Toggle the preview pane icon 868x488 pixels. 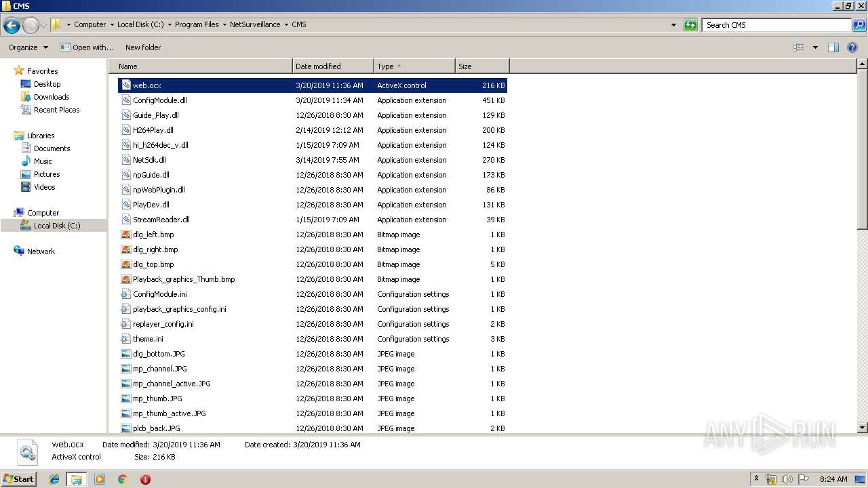tap(833, 47)
